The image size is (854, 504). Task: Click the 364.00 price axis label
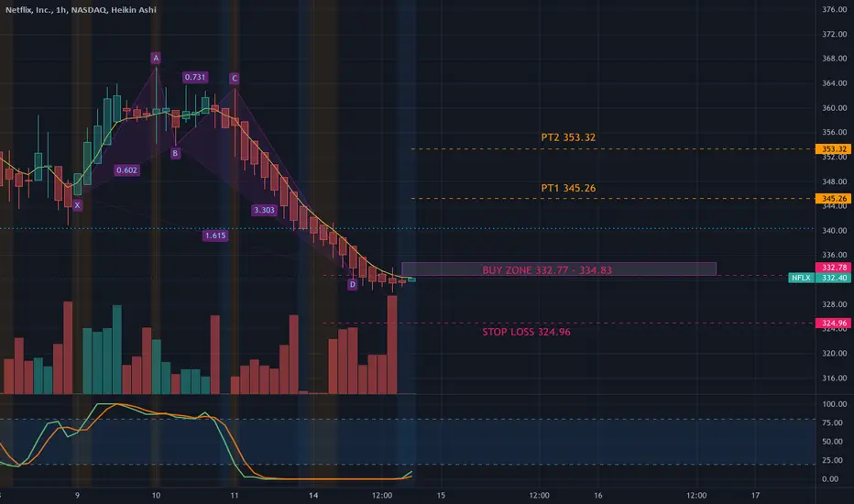pos(835,82)
